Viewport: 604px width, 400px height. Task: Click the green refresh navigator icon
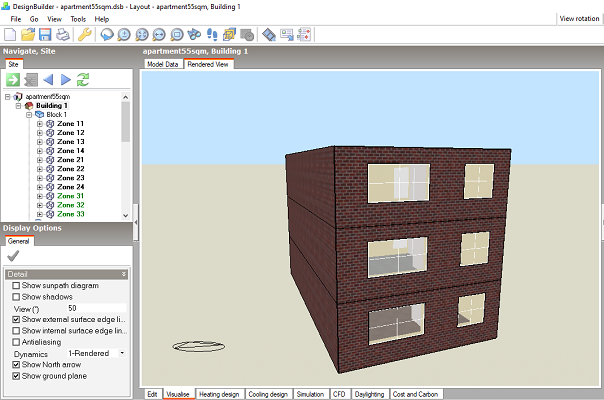[x=83, y=80]
